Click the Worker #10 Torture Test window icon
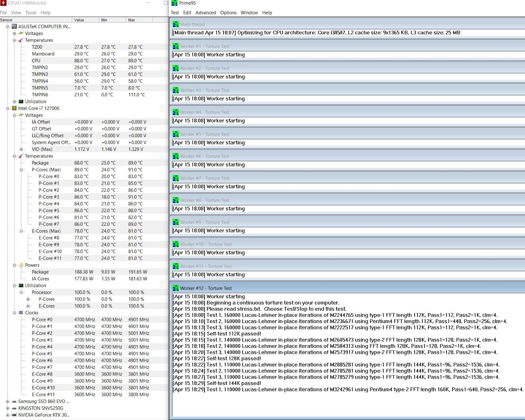The width and height of the screenshot is (525, 420). [175, 244]
